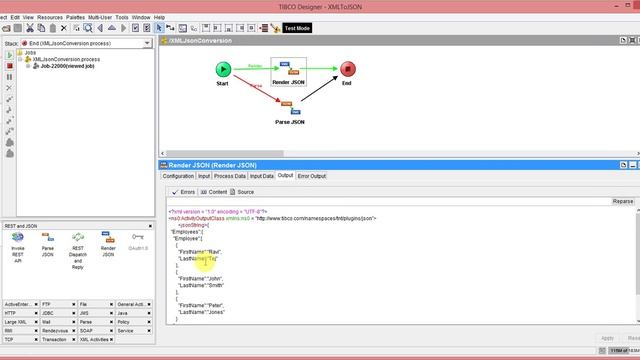Screen dimensions: 640x360
Task: Click the Cut scissors toolbar icon
Action: [30, 28]
